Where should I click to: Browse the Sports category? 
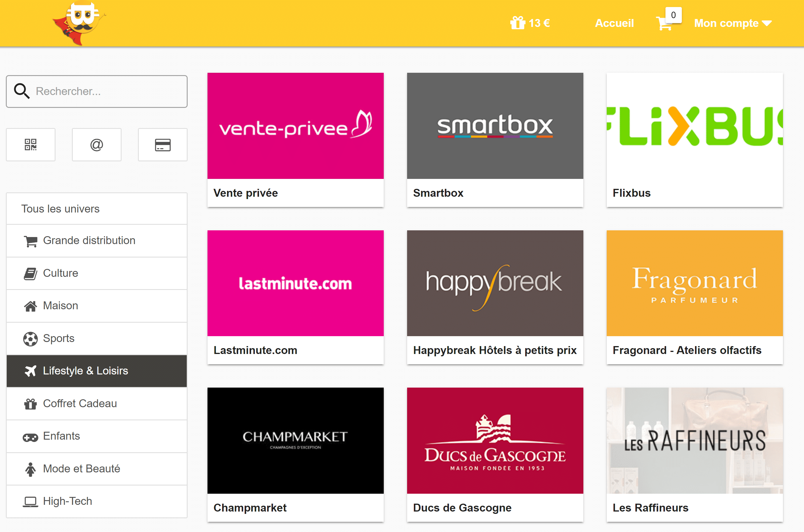click(x=97, y=338)
